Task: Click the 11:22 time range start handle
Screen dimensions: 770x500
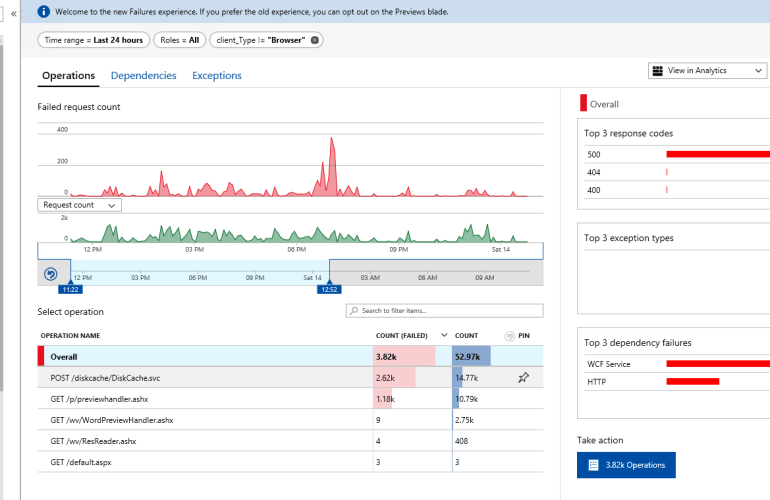Action: [x=70, y=289]
